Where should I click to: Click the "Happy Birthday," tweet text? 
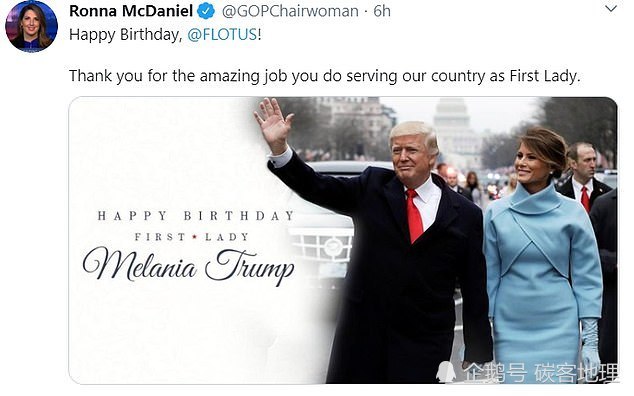(x=126, y=35)
